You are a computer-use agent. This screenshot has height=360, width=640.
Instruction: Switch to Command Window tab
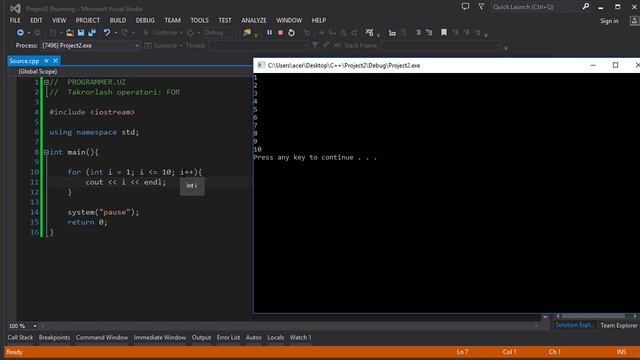(102, 338)
